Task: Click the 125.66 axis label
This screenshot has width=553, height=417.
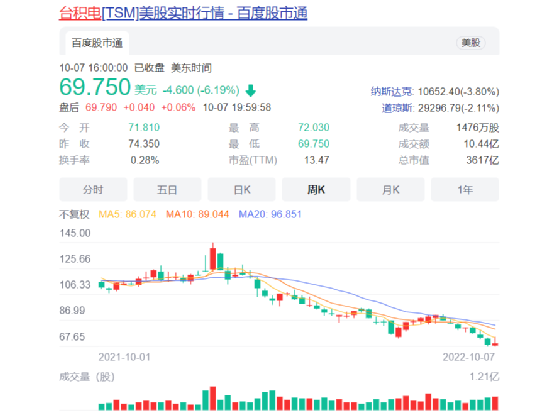Action: pyautogui.click(x=75, y=259)
